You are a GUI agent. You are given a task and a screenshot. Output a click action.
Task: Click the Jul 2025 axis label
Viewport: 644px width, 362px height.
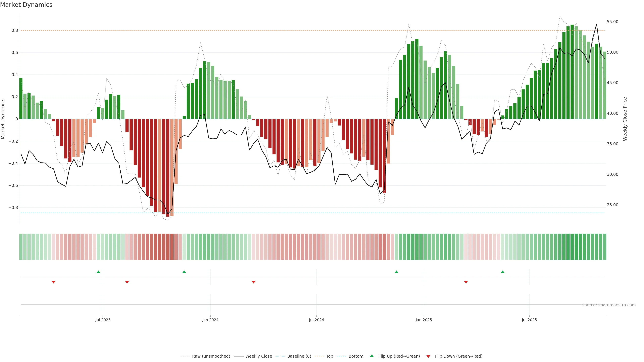click(529, 320)
